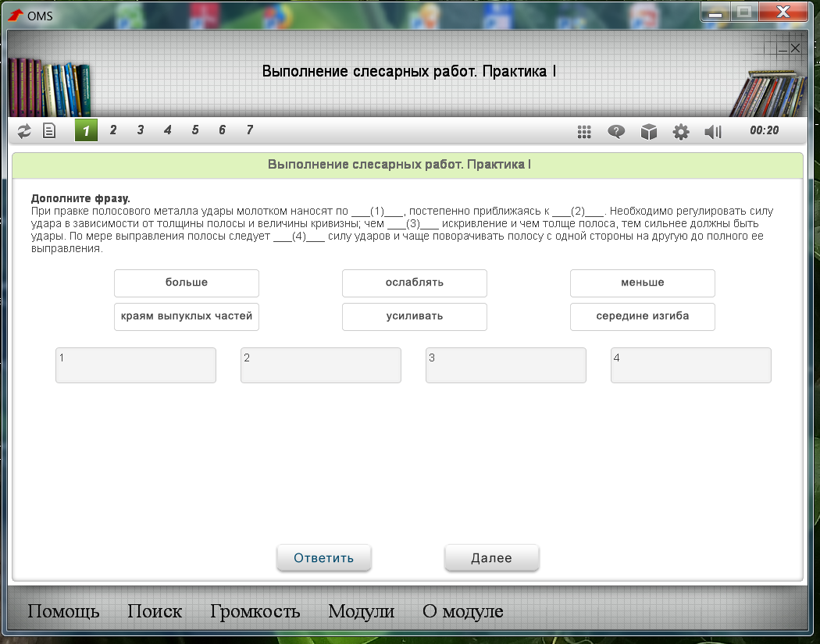This screenshot has height=644, width=820.
Task: Pick the 'середине изгиба' answer tile
Action: (x=643, y=317)
